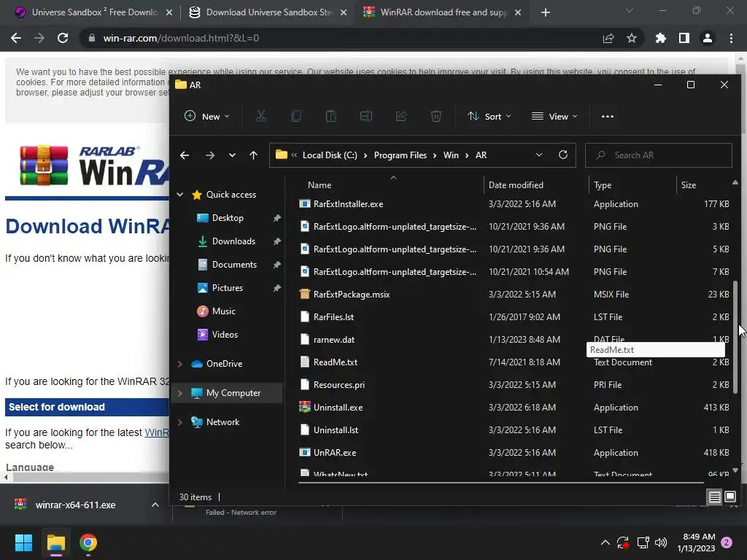The image size is (747, 560).
Task: Click the Win breadcrumb segment
Action: pyautogui.click(x=451, y=155)
